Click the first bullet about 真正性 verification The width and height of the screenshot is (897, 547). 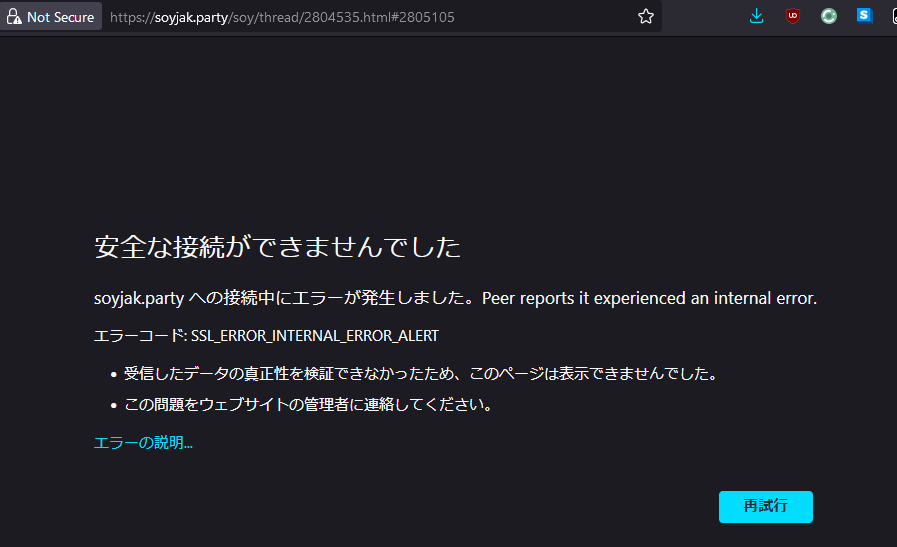[420, 374]
